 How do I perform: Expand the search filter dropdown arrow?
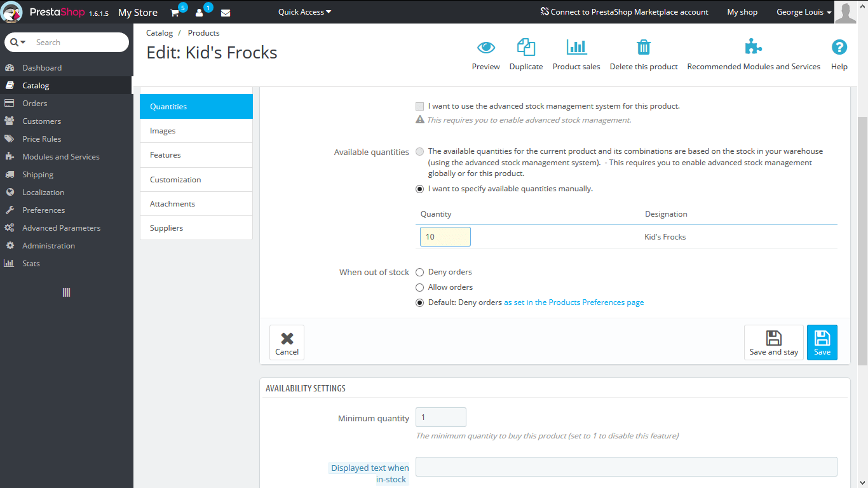tap(18, 42)
